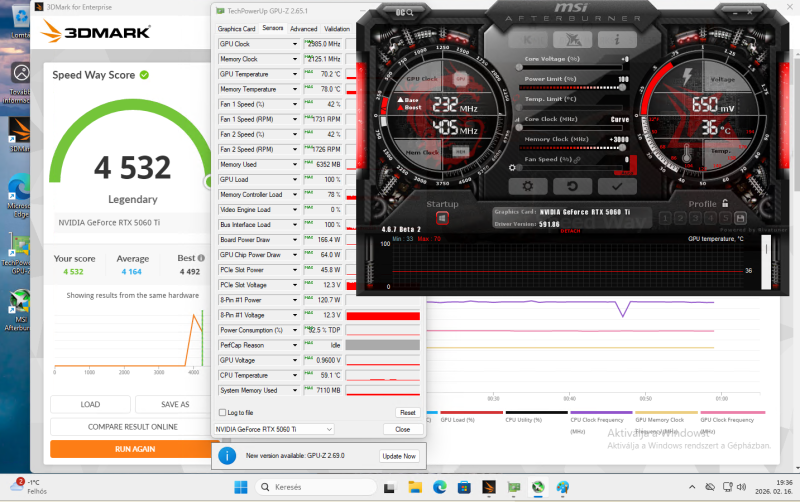Click the MEM icon on Mem Clock gauge
The height and width of the screenshot is (502, 800).
(461, 152)
